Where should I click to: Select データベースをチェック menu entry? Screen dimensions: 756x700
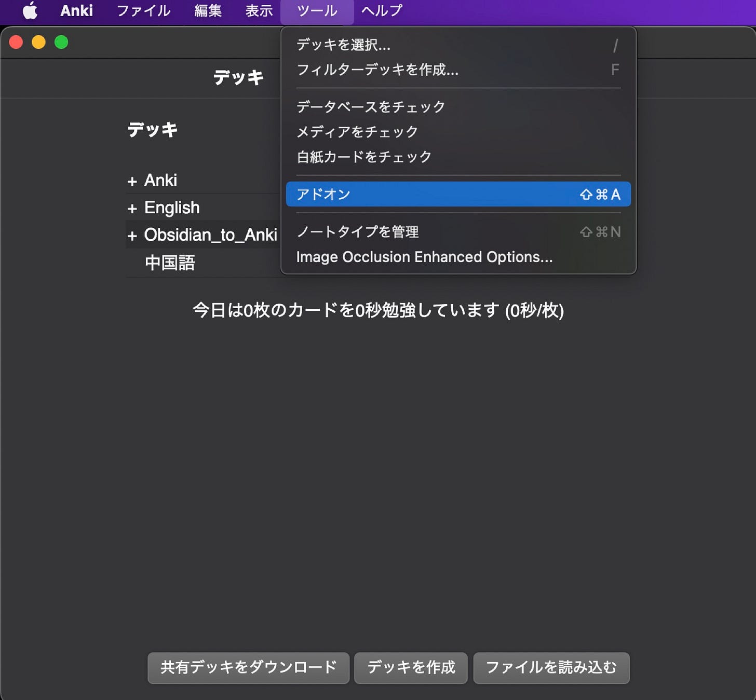click(x=458, y=106)
